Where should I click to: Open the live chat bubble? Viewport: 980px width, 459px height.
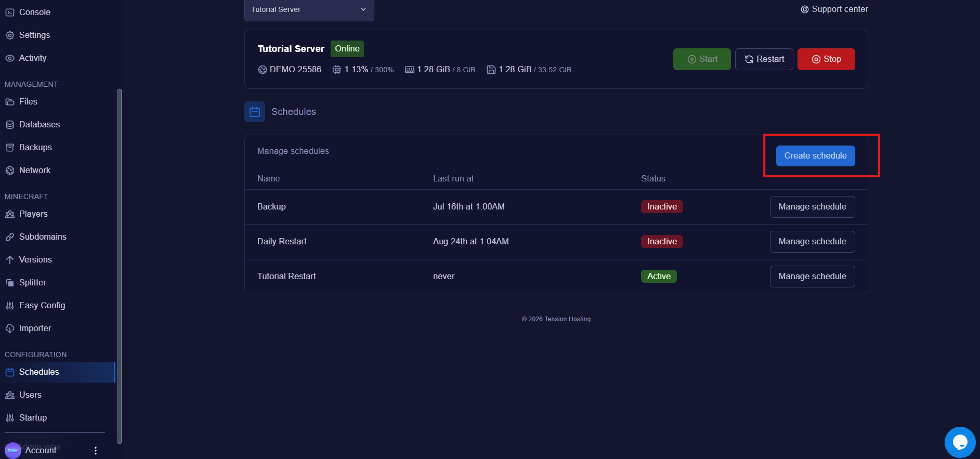point(960,442)
